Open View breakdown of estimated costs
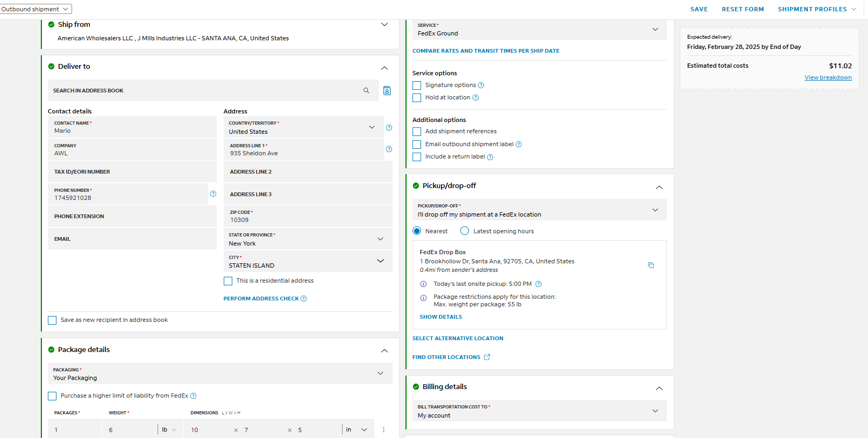The image size is (868, 438). pyautogui.click(x=828, y=78)
